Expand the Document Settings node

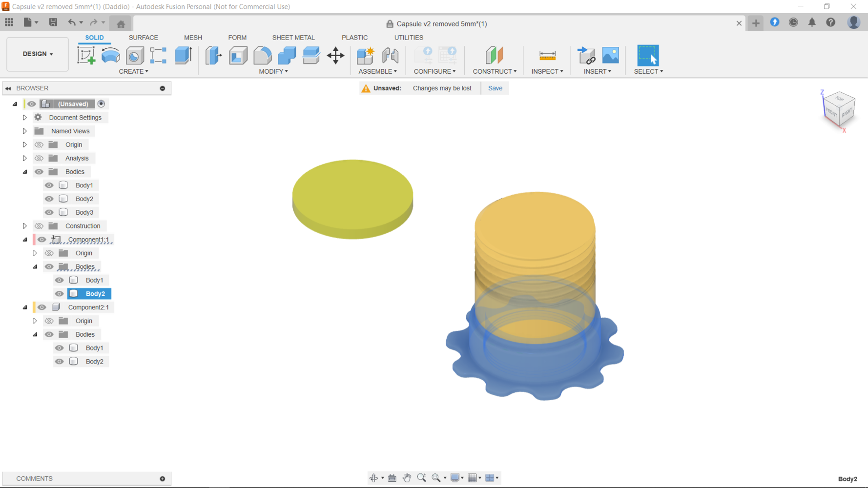tap(24, 118)
